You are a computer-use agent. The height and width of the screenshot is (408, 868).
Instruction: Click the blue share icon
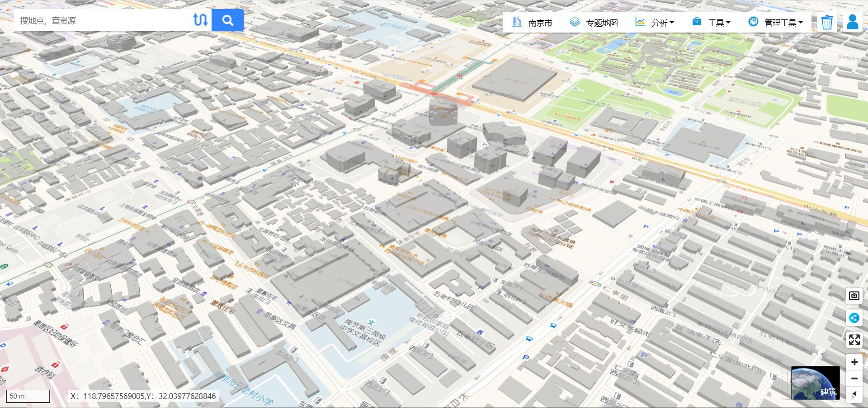pos(854,318)
